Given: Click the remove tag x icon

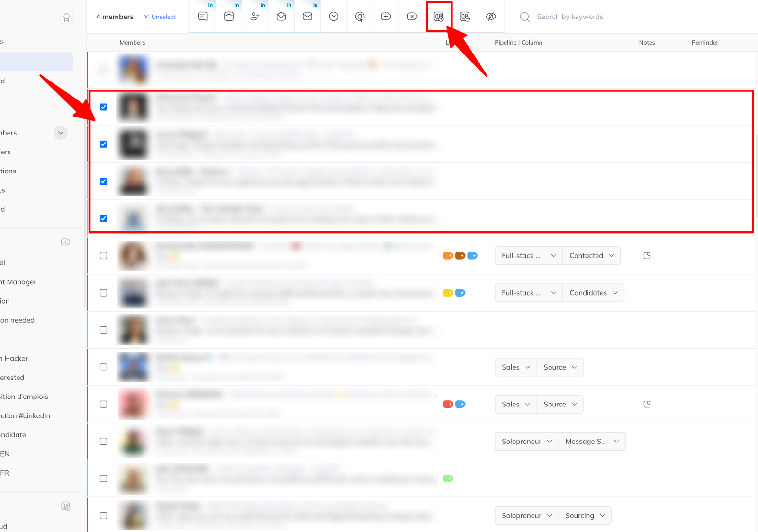Looking at the screenshot, I should tap(412, 17).
